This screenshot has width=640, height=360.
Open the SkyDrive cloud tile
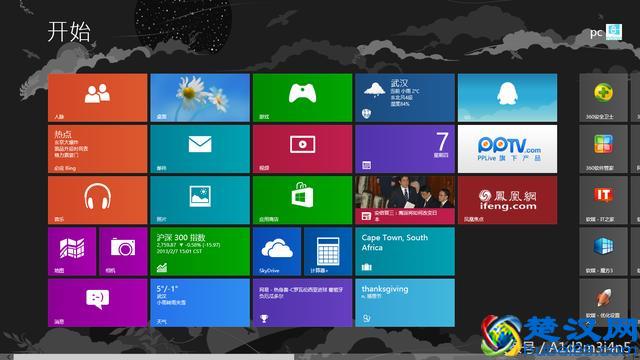tap(277, 251)
